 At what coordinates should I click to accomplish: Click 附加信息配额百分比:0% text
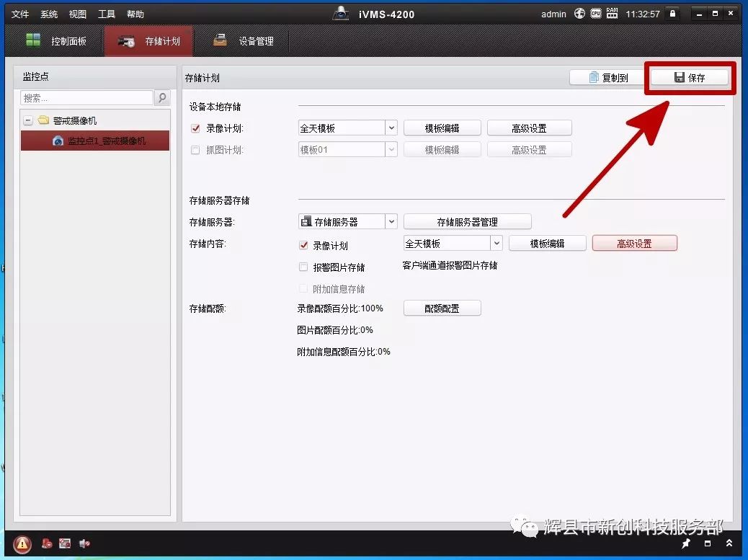click(x=344, y=352)
